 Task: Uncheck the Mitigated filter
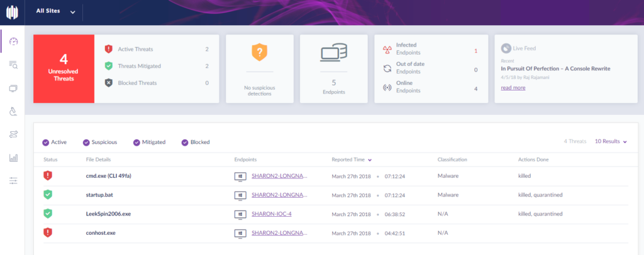(136, 142)
